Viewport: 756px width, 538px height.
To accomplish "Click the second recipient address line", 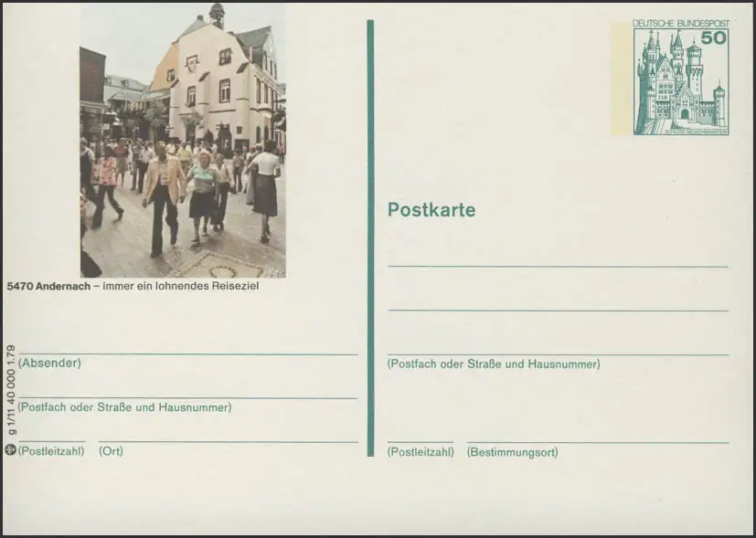I will click(558, 311).
